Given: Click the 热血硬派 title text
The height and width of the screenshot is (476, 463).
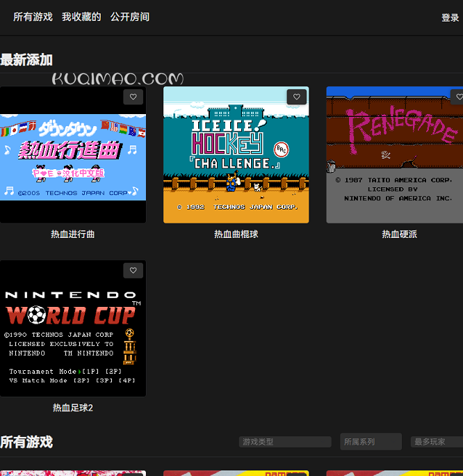Looking at the screenshot, I should tap(399, 235).
